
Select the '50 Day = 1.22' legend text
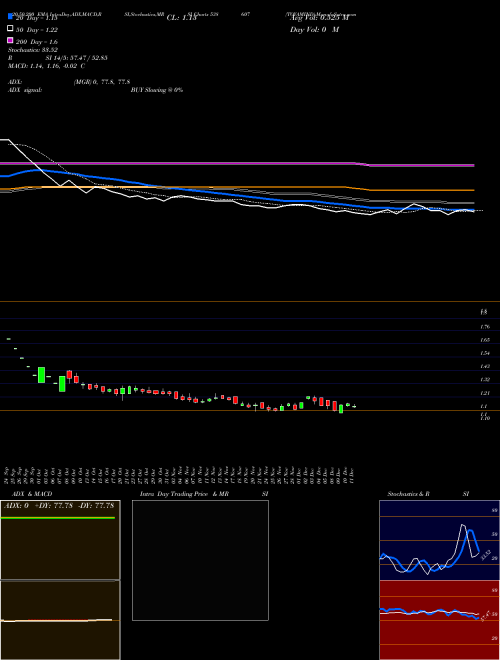click(37, 30)
